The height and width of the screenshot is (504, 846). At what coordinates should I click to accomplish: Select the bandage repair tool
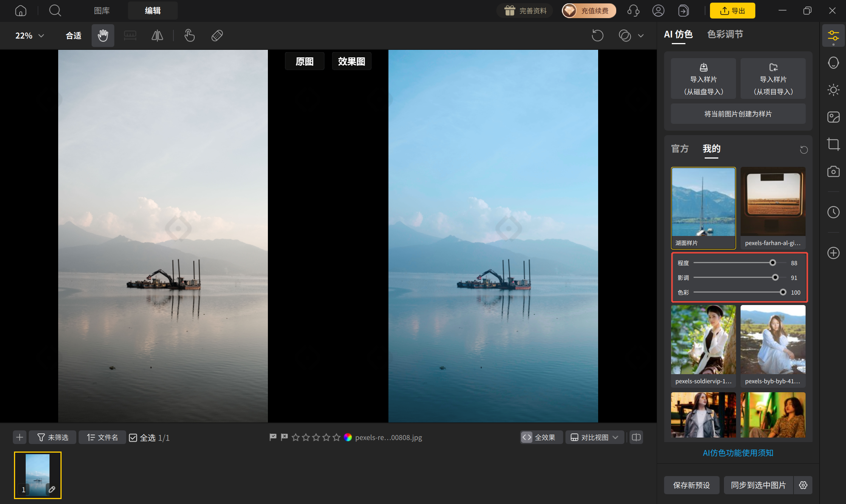(x=217, y=35)
